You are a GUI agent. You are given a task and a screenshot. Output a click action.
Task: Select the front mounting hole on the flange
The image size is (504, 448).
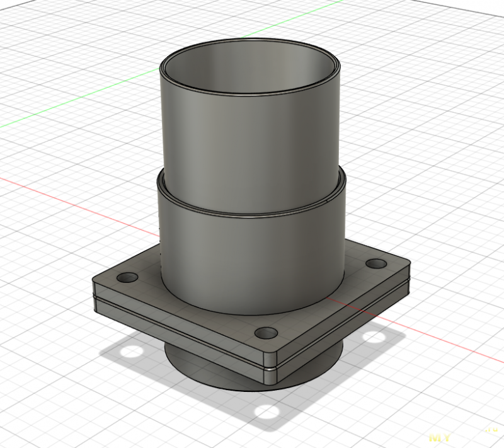click(266, 334)
